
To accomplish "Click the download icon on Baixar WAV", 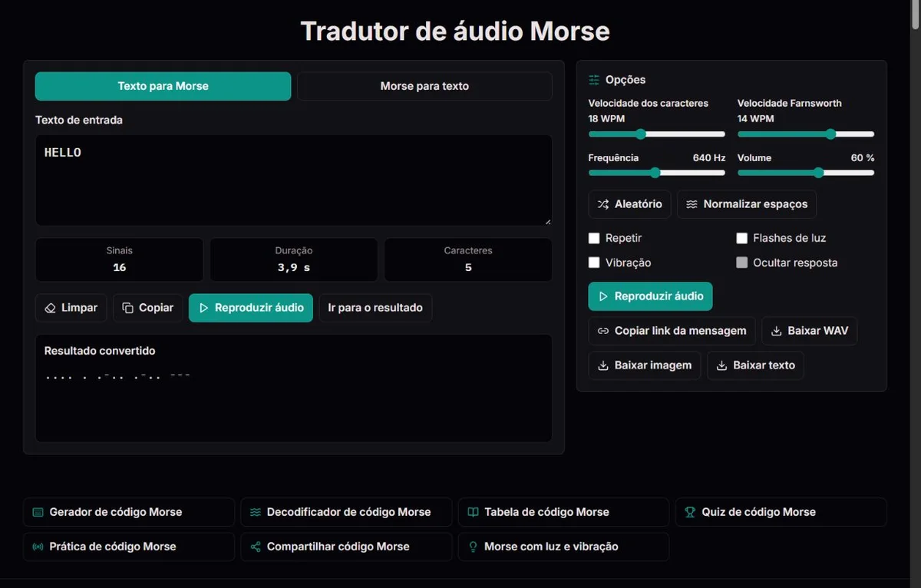I will click(777, 331).
